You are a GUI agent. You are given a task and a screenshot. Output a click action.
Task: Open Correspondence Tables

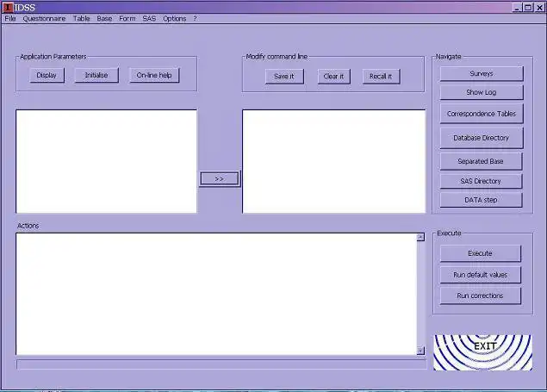coord(482,114)
